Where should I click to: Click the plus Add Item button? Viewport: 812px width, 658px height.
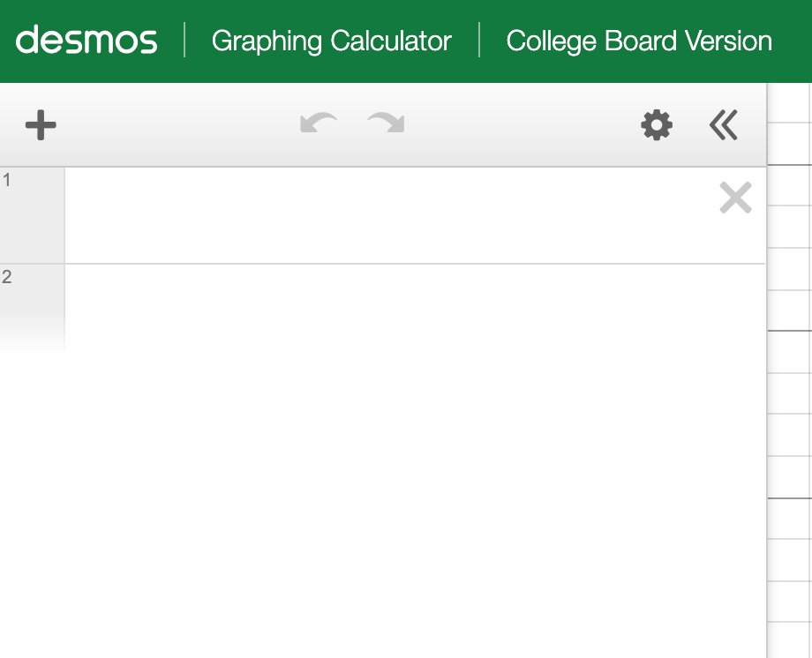click(41, 125)
